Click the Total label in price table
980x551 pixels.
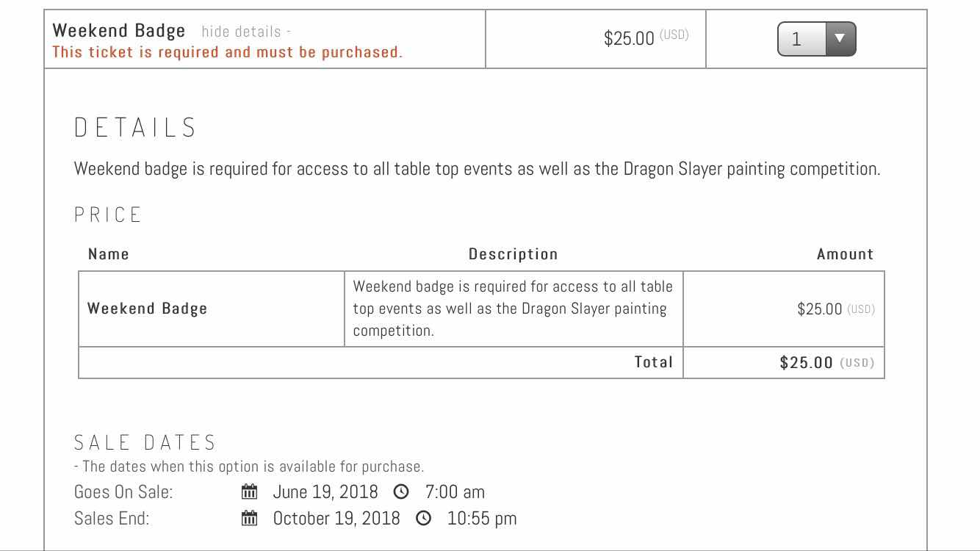654,362
